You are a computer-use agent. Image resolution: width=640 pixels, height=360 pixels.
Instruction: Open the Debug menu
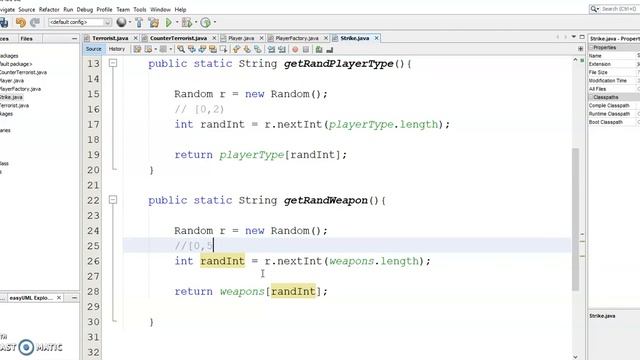click(85, 9)
